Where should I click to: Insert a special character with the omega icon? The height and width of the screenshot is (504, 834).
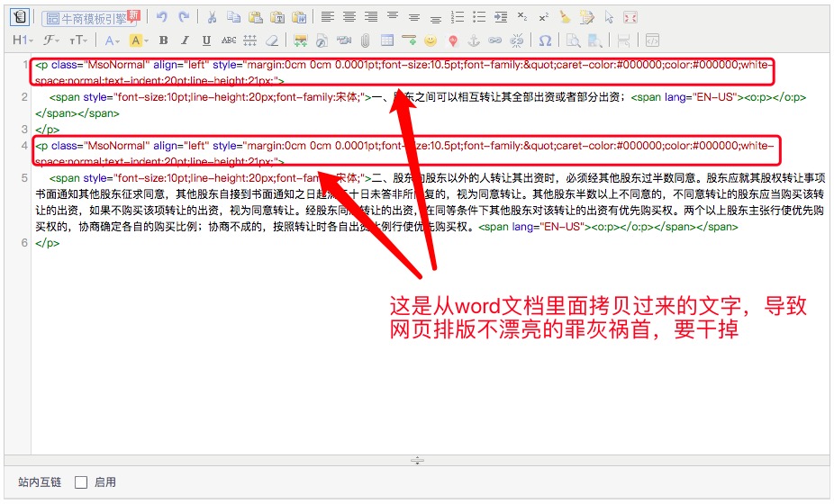545,40
